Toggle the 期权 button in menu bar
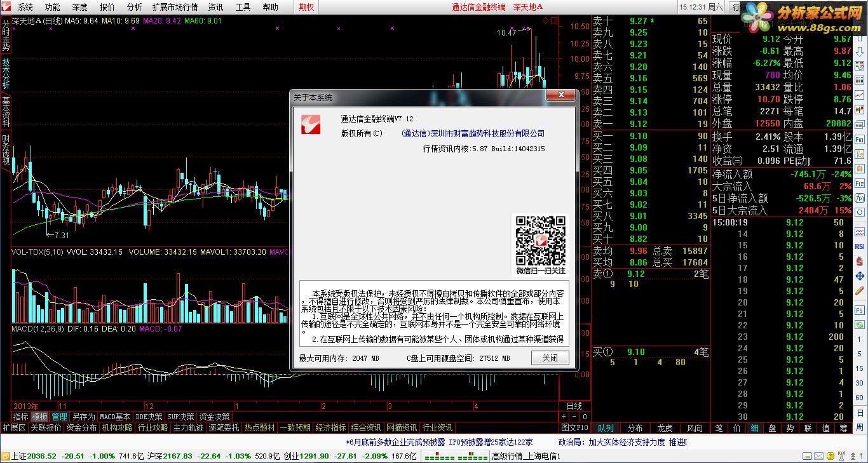Screen dimensions: 868x463 (x=306, y=7)
